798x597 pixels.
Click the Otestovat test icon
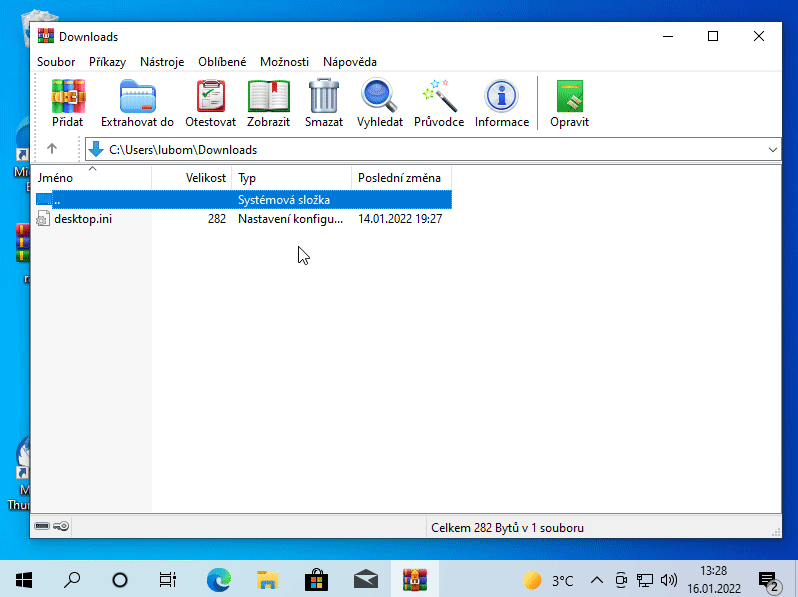point(210,104)
